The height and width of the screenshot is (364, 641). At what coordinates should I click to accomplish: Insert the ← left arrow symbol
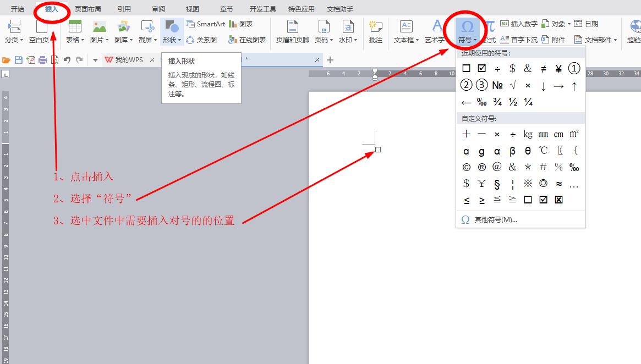click(466, 102)
